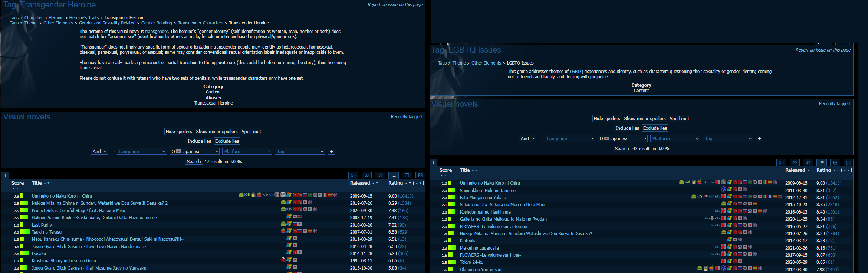868x273 pixels.
Task: Open Recently tagged link on LGBTQ Issues page
Action: click(x=834, y=104)
